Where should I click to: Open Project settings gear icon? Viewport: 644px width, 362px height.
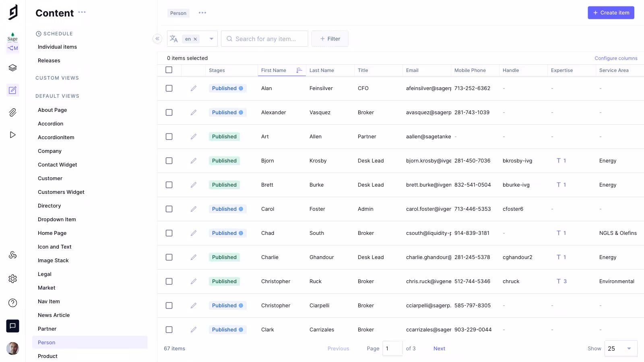[12, 279]
